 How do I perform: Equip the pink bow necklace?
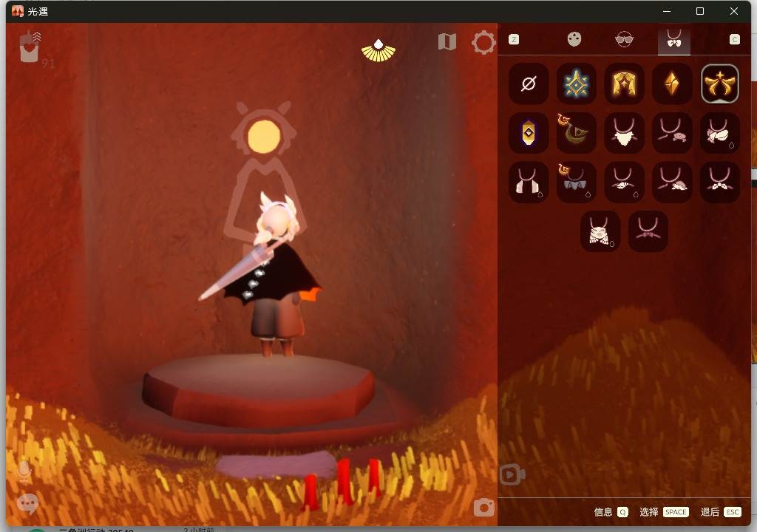648,231
